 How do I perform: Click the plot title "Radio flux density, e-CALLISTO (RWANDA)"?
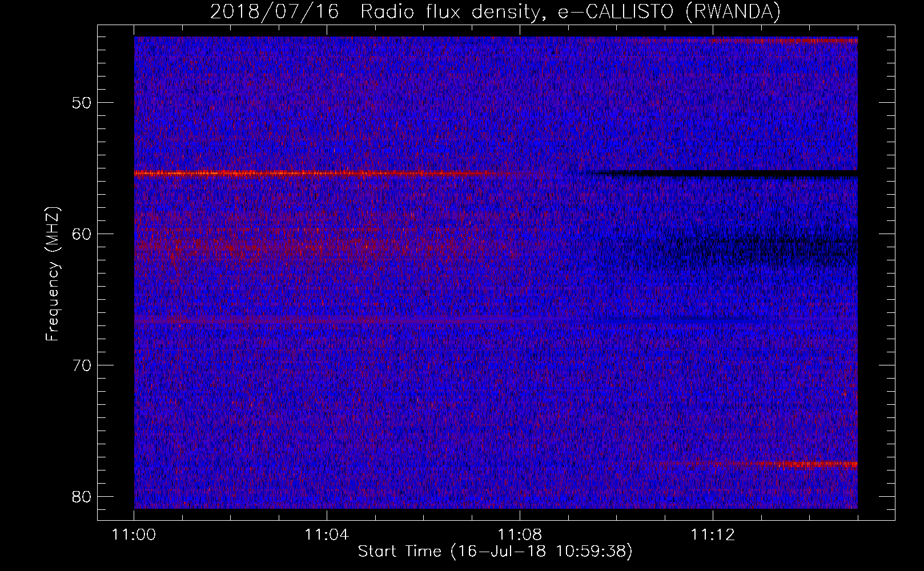coord(571,12)
